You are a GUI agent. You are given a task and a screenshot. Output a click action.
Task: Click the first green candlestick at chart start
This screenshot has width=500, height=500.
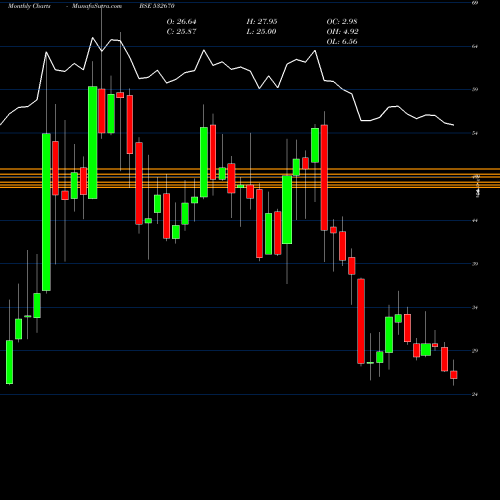(x=10, y=362)
